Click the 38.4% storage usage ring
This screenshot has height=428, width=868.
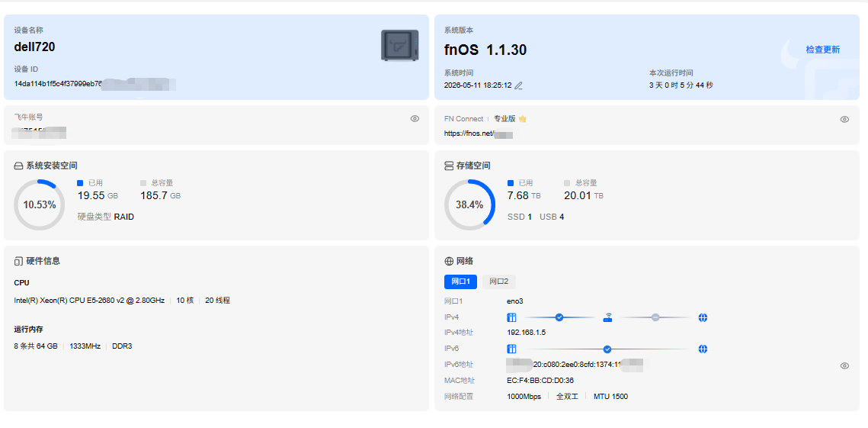(470, 204)
